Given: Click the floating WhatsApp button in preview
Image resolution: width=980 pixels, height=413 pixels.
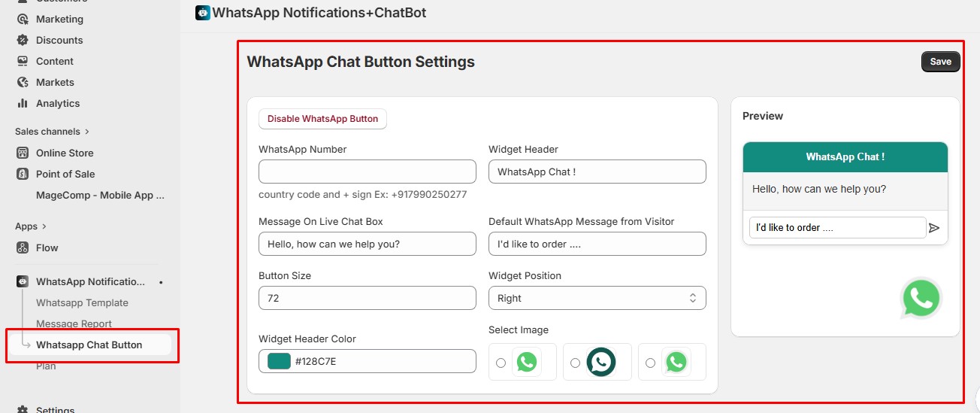Looking at the screenshot, I should click(x=921, y=299).
